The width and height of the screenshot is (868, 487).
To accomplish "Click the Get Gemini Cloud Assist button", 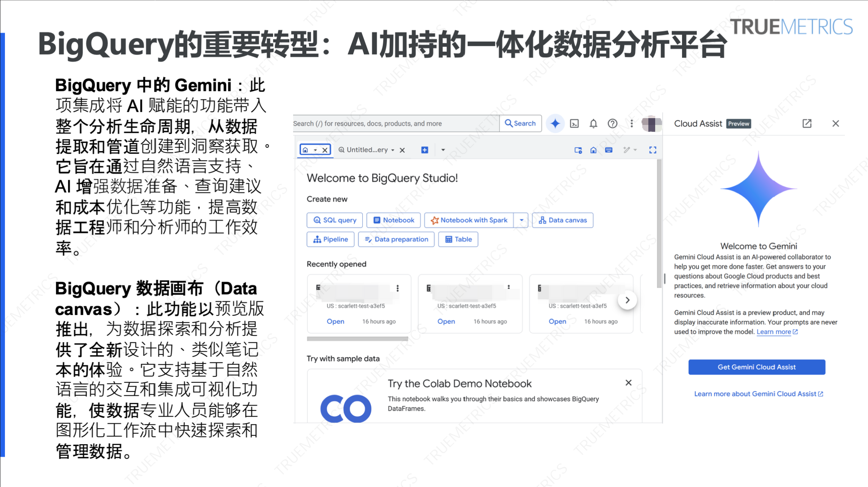I will point(757,367).
